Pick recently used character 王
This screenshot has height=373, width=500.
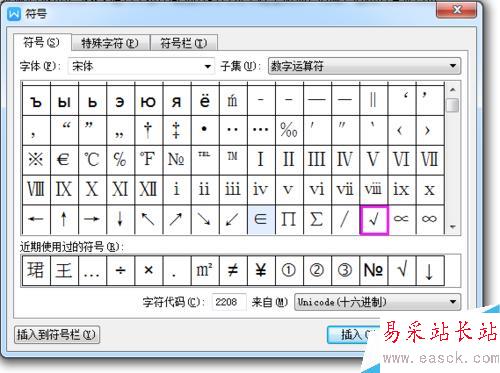[x=64, y=271]
